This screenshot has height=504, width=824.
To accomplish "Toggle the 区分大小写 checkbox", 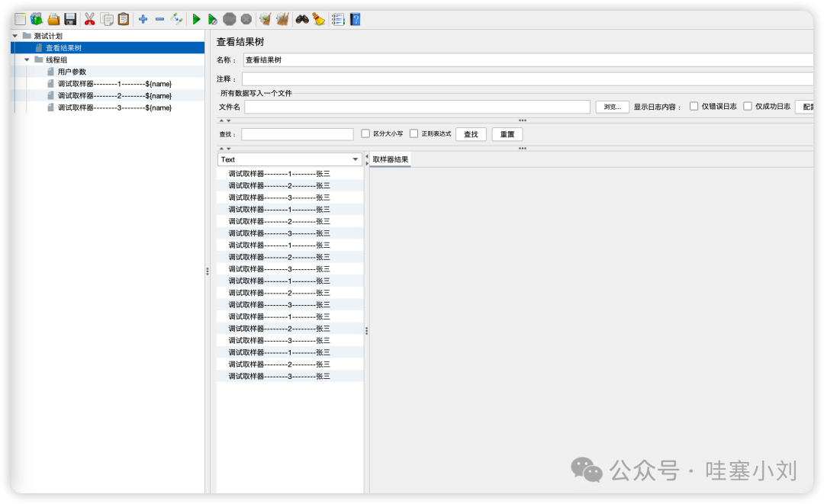I will 365,134.
